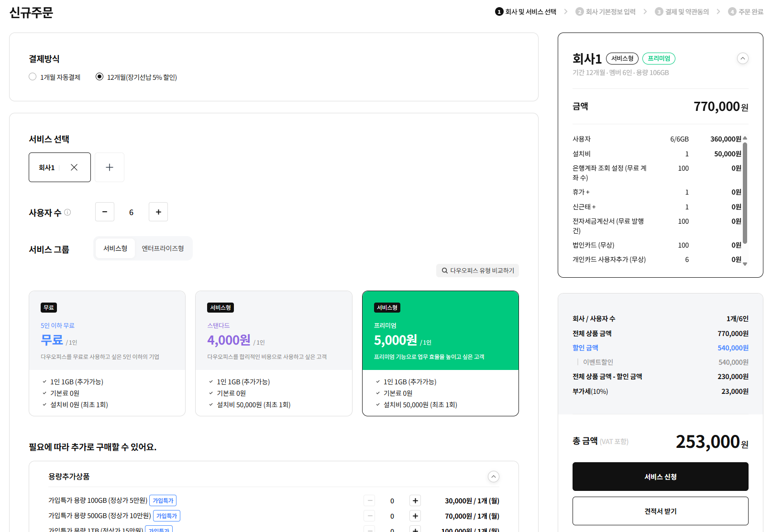
Task: Open 다우오피스 유형 비교하기 comparison
Action: click(x=477, y=271)
